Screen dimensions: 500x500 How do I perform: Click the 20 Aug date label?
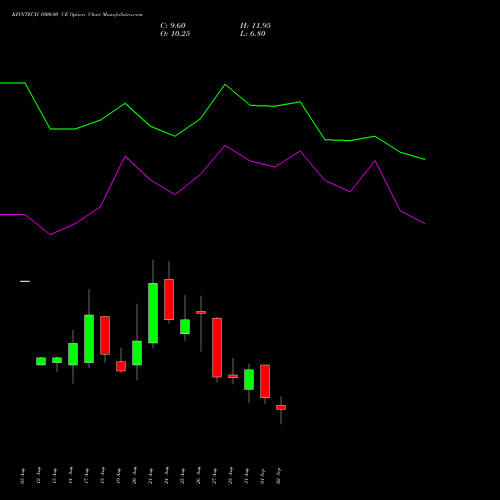pyautogui.click(x=134, y=476)
